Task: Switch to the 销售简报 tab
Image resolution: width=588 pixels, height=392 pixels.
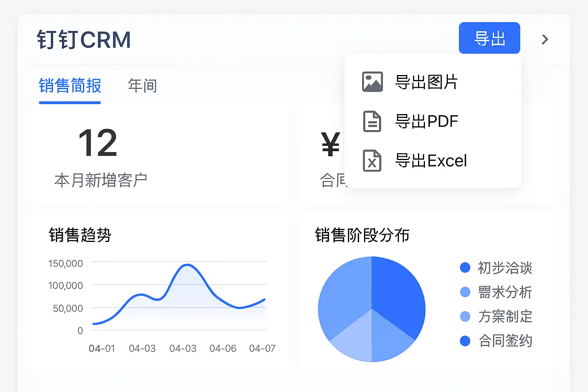Action: (x=70, y=86)
